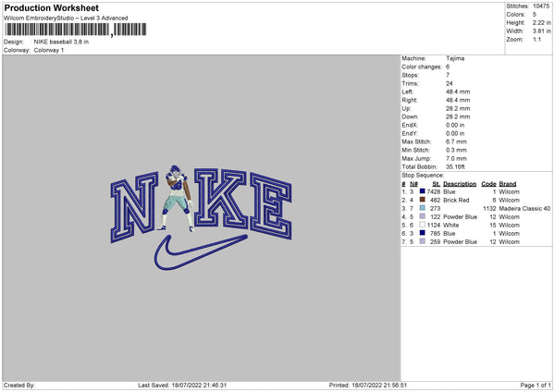Click the Max Jump value '7.0 mm'
The width and height of the screenshot is (555, 392).
coord(456,158)
